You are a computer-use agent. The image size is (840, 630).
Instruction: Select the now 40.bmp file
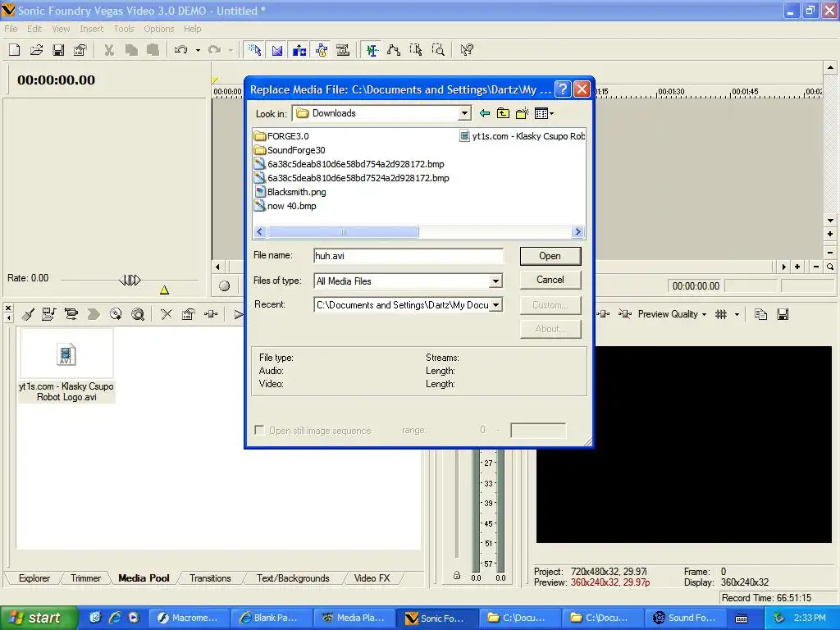click(285, 206)
